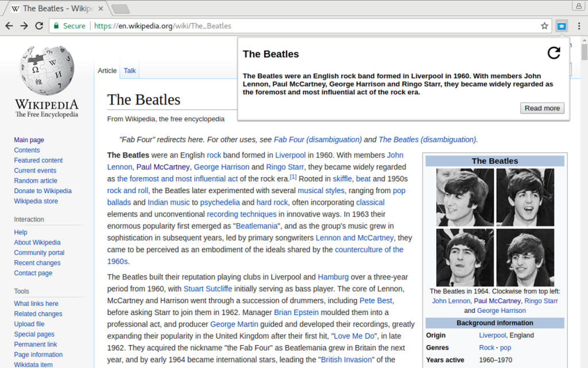
Task: Open Related changes
Action: [38, 313]
